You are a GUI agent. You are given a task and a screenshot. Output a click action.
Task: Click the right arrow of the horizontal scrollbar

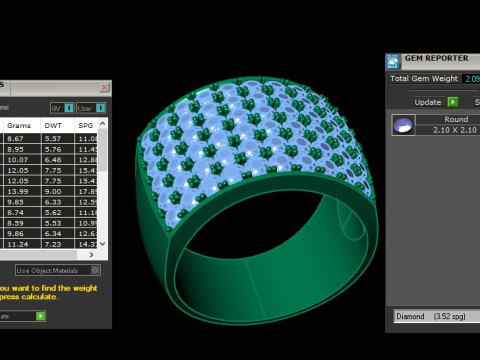(x=92, y=255)
